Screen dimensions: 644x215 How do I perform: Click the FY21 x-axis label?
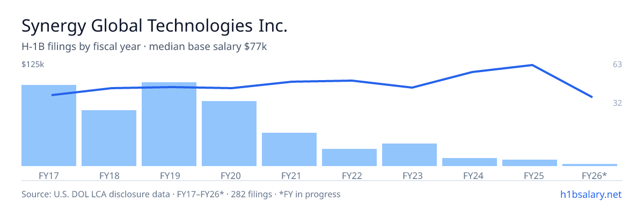[x=289, y=176]
